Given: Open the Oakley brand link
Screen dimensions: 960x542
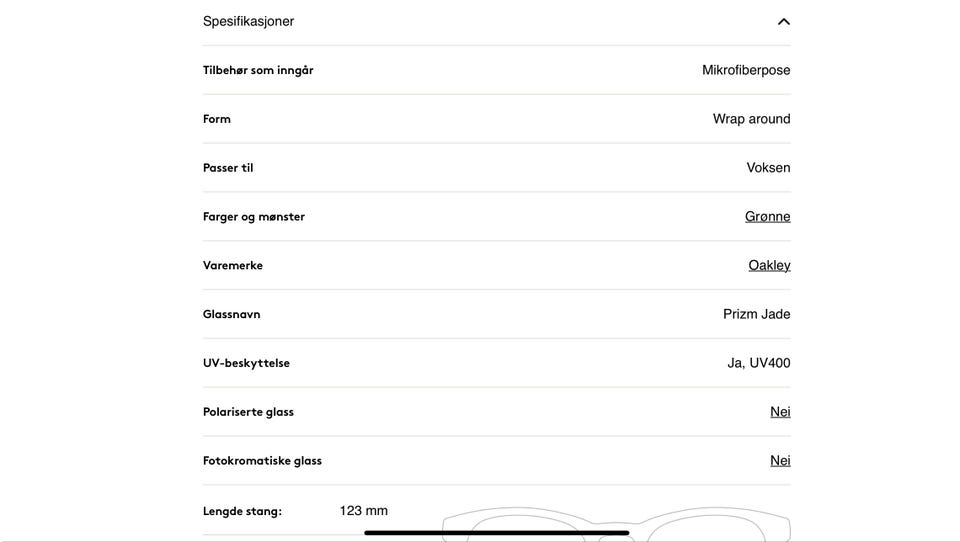Looking at the screenshot, I should coord(769,265).
